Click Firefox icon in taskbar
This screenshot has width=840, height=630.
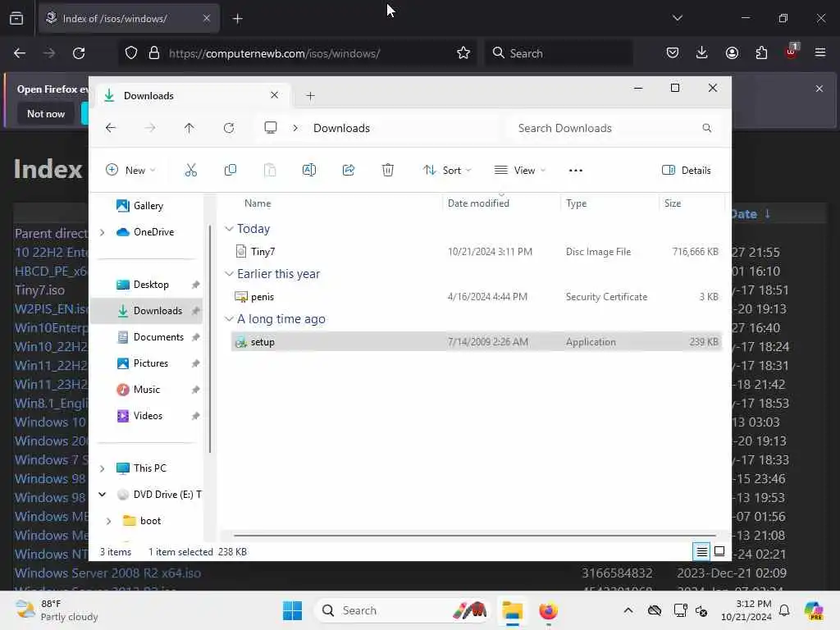(x=548, y=610)
